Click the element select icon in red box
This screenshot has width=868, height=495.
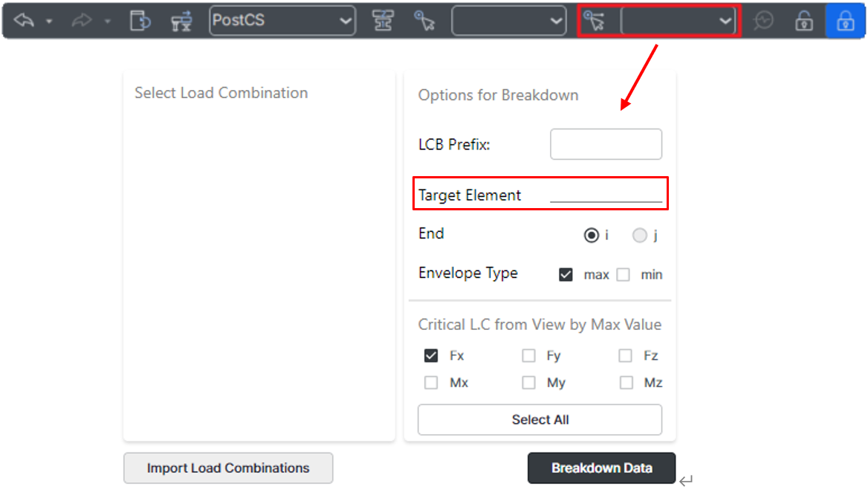point(594,21)
